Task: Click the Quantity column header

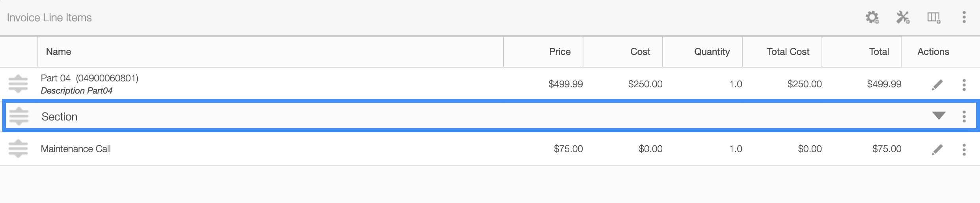Action: click(712, 52)
